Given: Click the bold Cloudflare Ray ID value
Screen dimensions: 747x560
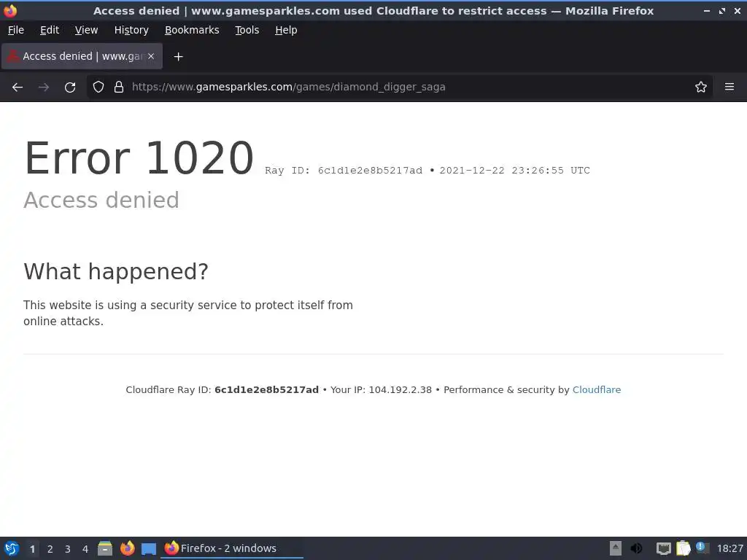Looking at the screenshot, I should [x=266, y=390].
